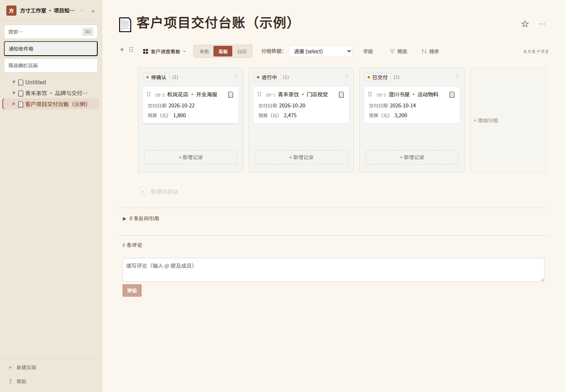Open page icon on 青禾茶饮 · 门店视觉 card
565x392 pixels.
pyautogui.click(x=341, y=94)
